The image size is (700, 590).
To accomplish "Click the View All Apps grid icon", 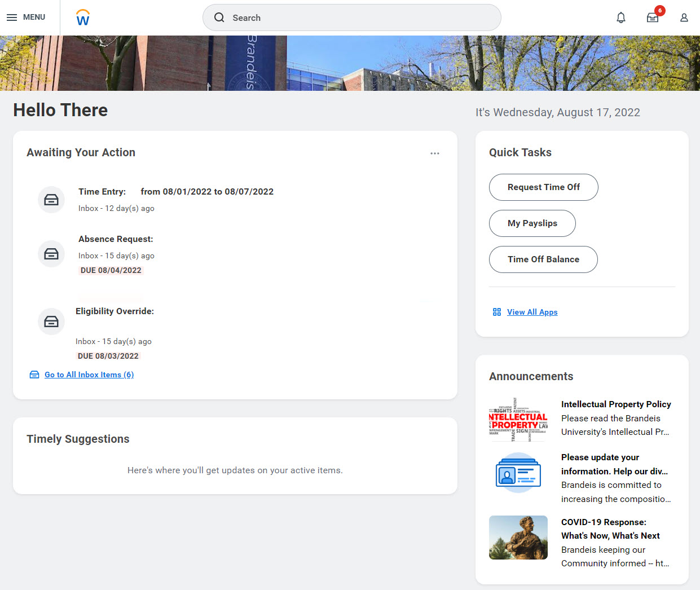I will coord(497,312).
